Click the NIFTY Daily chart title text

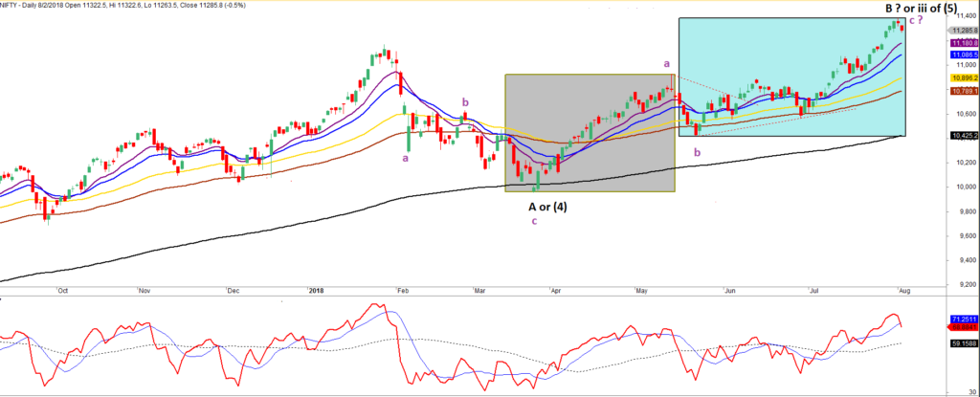[123, 5]
